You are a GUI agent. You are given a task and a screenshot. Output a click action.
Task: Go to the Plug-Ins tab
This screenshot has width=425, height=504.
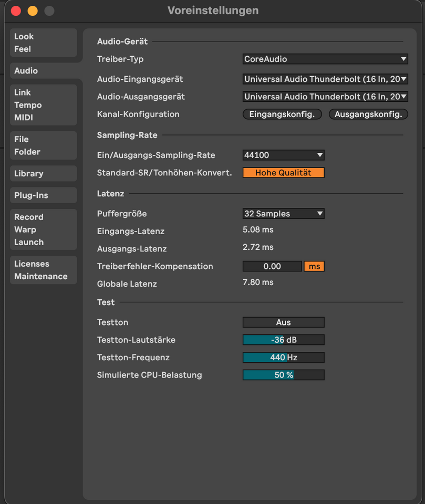pos(44,195)
